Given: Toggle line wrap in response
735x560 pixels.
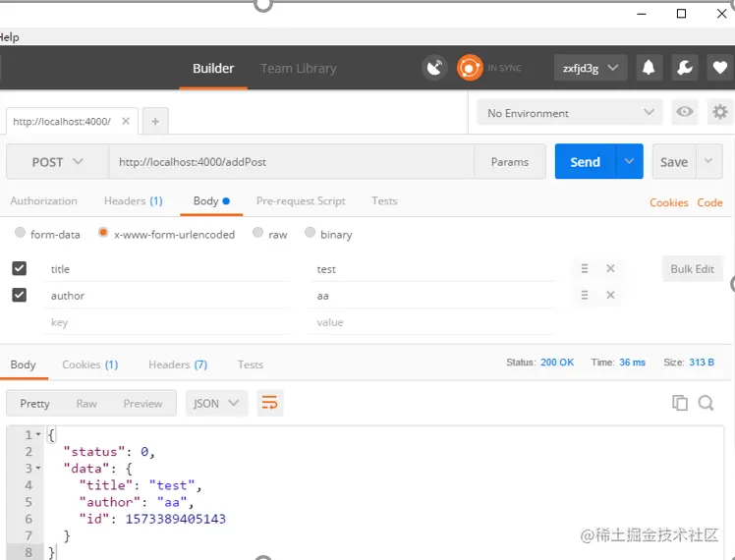Looking at the screenshot, I should coord(269,403).
